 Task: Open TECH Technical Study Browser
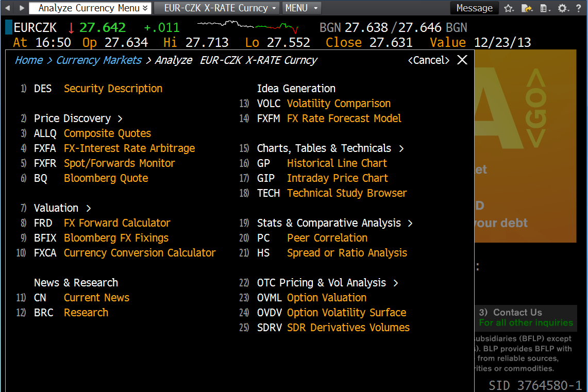323,193
